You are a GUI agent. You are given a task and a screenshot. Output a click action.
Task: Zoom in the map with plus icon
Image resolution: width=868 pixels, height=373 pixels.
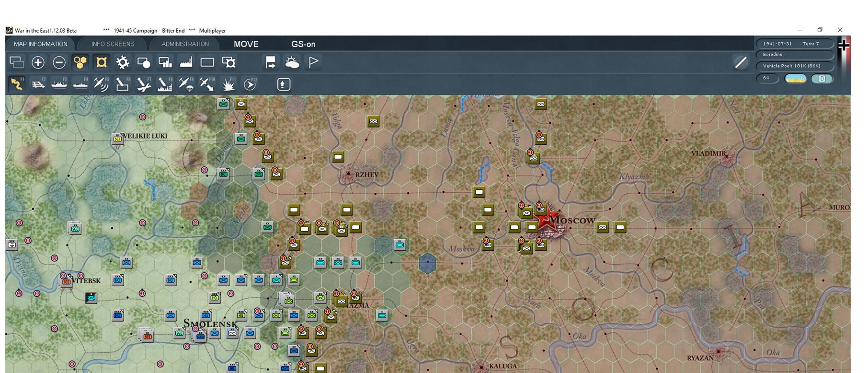point(38,62)
